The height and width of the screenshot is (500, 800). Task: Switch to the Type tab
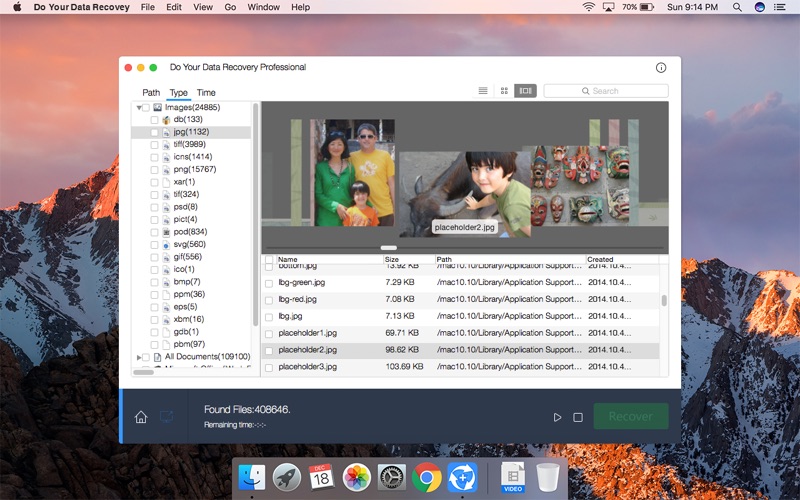(179, 92)
